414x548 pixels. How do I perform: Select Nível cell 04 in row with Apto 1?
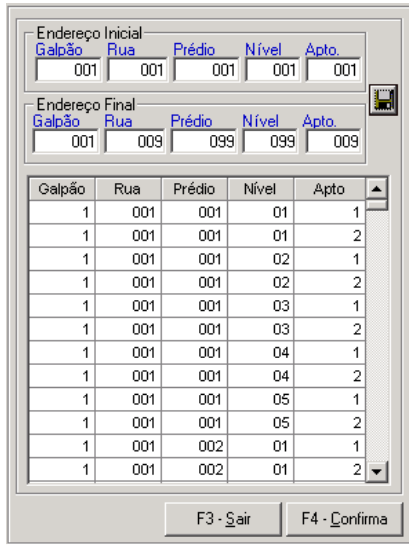click(x=261, y=353)
